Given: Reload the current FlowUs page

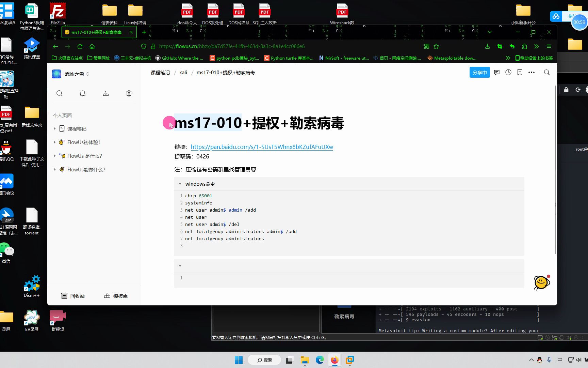Looking at the screenshot, I should [x=80, y=46].
